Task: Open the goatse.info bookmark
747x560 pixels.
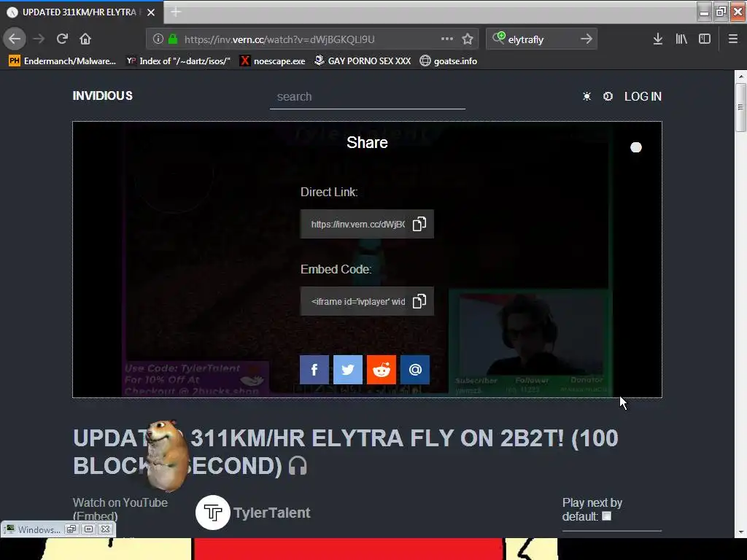Action: pos(449,61)
